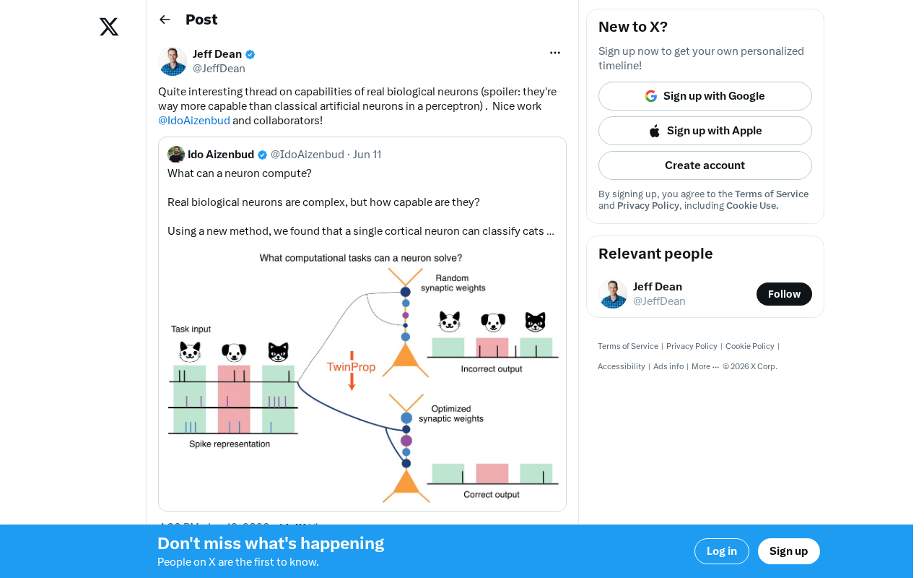Click Jeff Dean's avatar on the post
This screenshot has height=578, width=924.
point(173,61)
